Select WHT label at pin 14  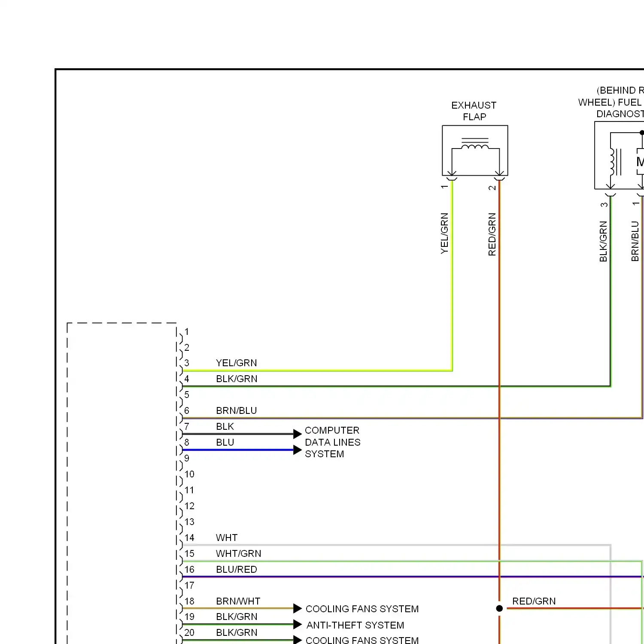[227, 538]
